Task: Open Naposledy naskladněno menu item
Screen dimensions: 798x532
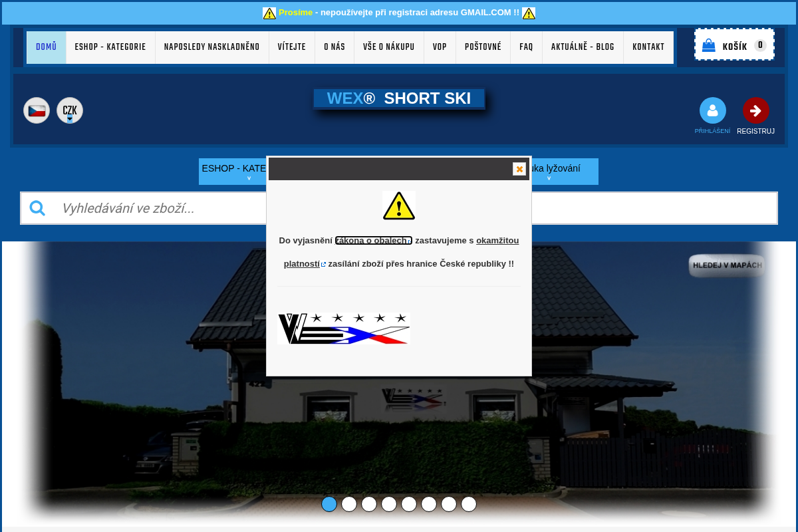Action: [212, 47]
